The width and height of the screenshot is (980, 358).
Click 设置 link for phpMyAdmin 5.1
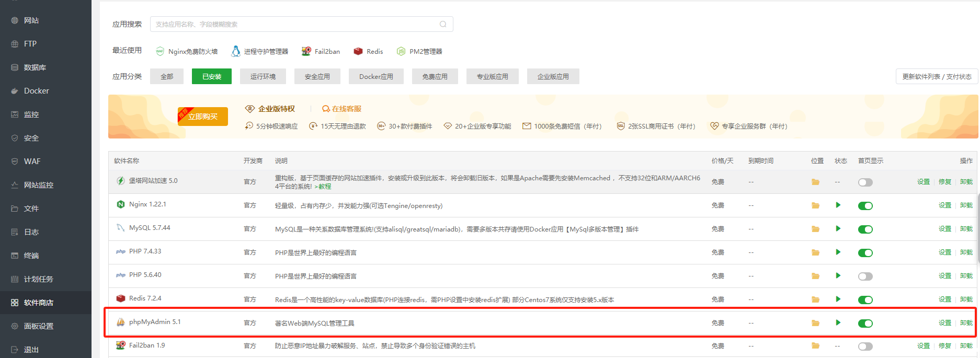[x=944, y=323]
